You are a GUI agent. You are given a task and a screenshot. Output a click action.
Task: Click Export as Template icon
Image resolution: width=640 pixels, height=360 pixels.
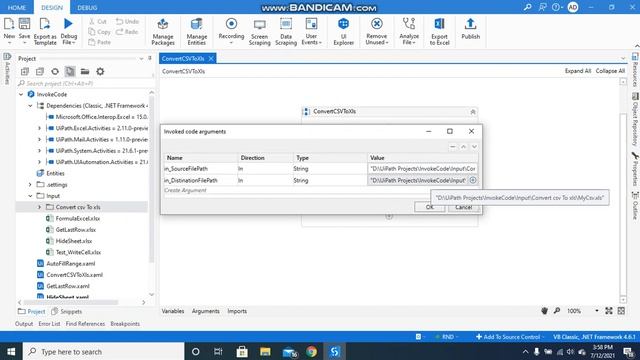pyautogui.click(x=45, y=24)
